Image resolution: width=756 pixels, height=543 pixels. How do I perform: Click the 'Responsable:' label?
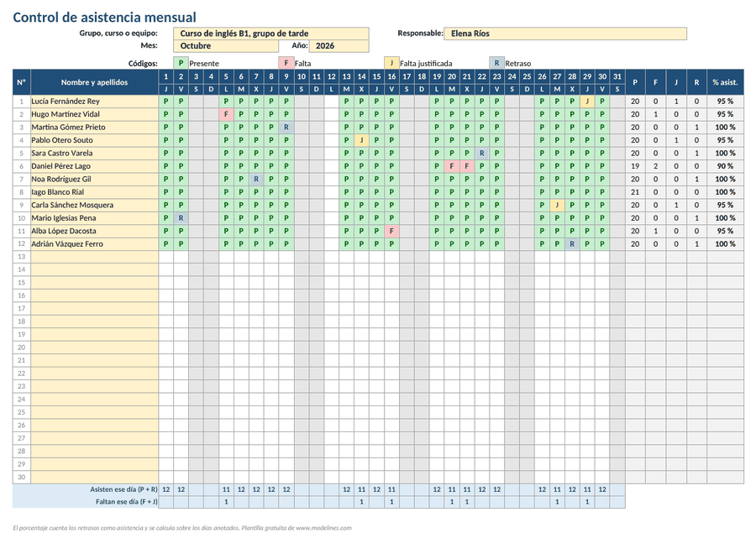pos(420,34)
